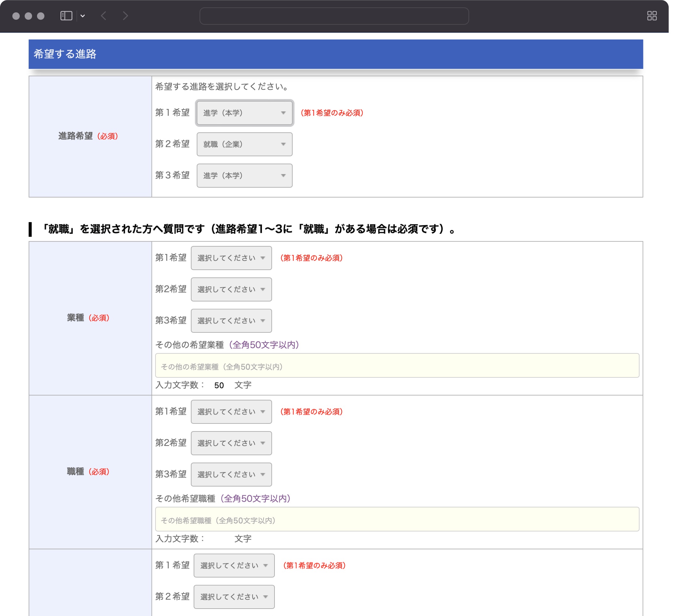Open the 職種 第3希望 dropdown
The height and width of the screenshot is (616, 673).
click(231, 474)
